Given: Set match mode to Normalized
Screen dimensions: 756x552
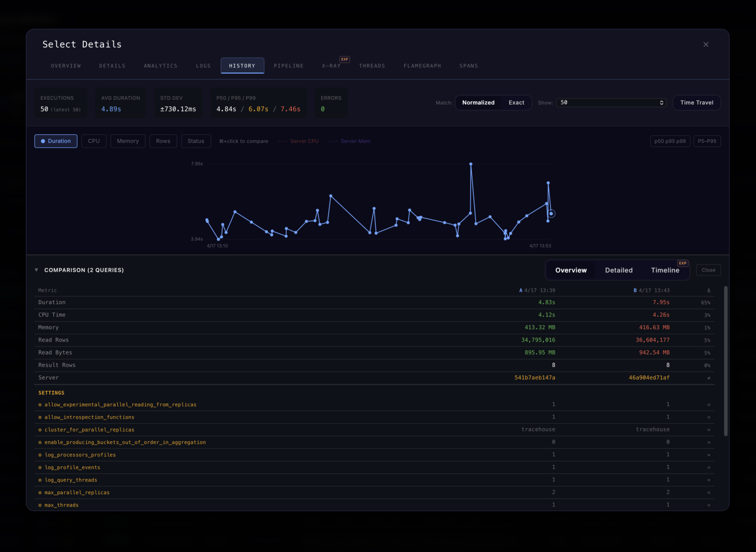Looking at the screenshot, I should pos(478,103).
